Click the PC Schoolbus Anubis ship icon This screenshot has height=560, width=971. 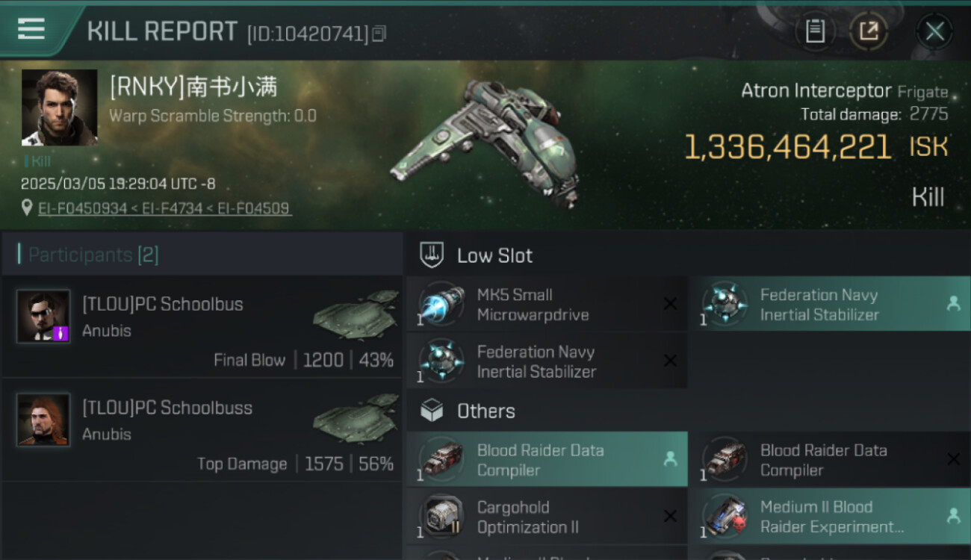coord(356,313)
